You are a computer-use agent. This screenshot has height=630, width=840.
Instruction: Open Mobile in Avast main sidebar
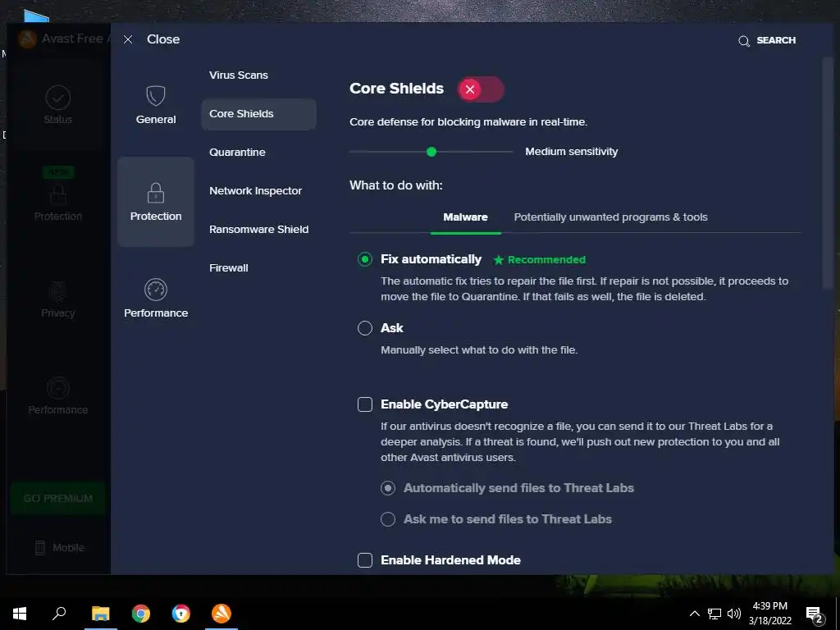point(59,547)
